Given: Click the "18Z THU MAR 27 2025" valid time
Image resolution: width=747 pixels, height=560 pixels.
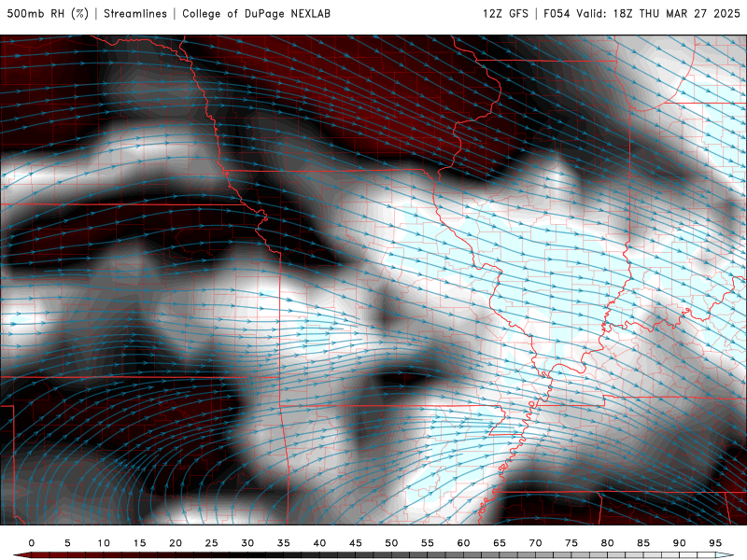Looking at the screenshot, I should (676, 14).
